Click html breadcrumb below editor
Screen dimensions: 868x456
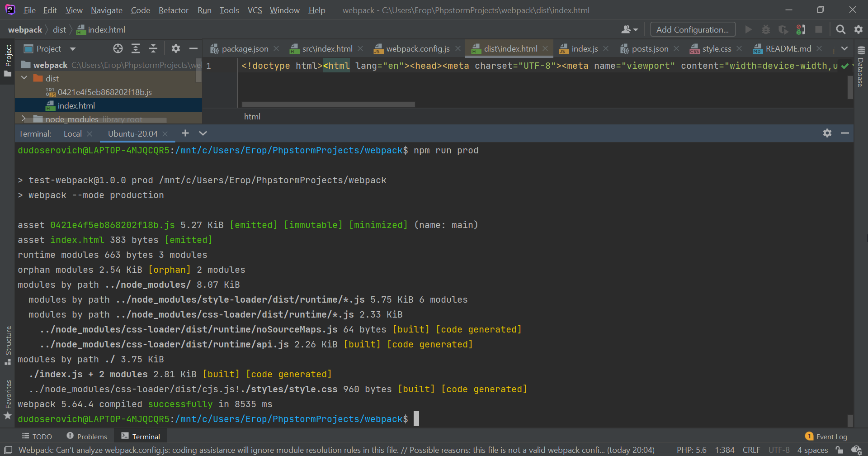[252, 116]
